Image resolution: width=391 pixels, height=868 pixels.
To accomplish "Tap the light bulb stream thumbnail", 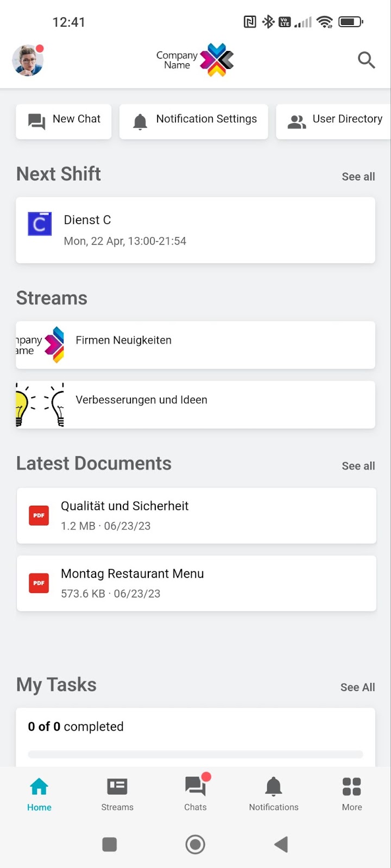I will pos(40,405).
